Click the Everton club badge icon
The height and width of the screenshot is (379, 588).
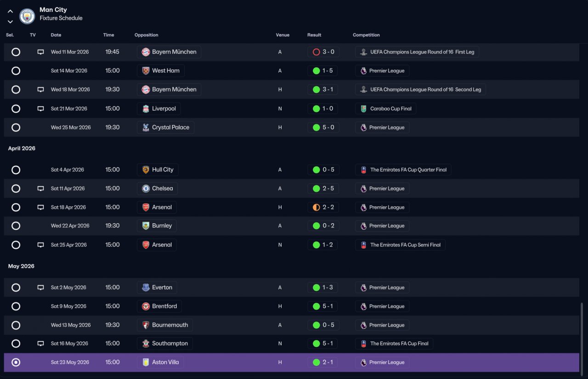tap(146, 288)
